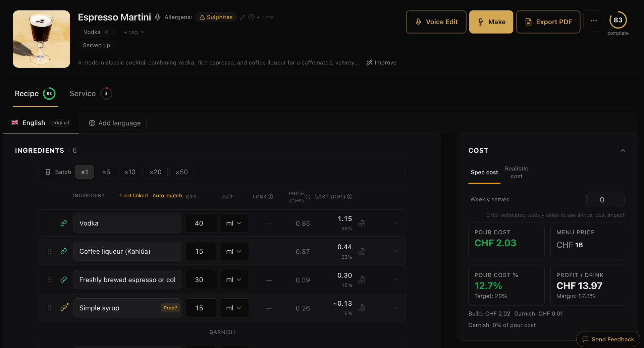Click the microphone icon beside Espresso Martini title

(158, 17)
